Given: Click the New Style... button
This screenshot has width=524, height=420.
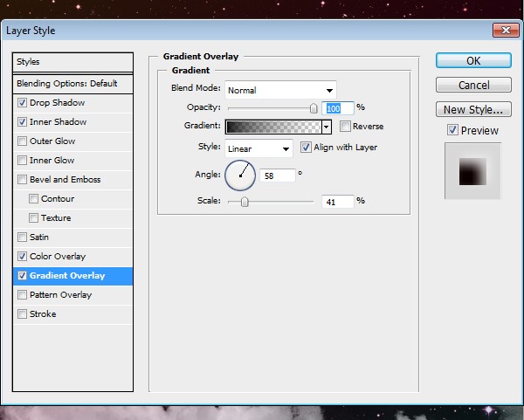Looking at the screenshot, I should (473, 109).
